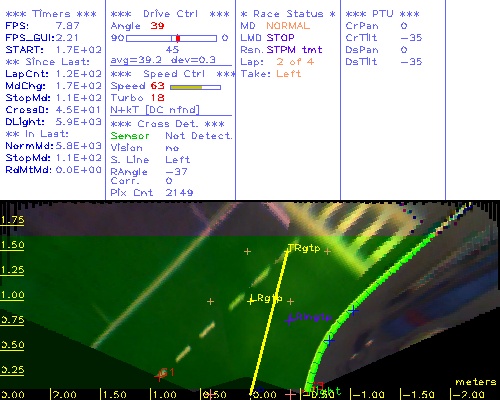Click the -1.00 horizontal axis tick label
The height and width of the screenshot is (400, 500).
click(369, 395)
